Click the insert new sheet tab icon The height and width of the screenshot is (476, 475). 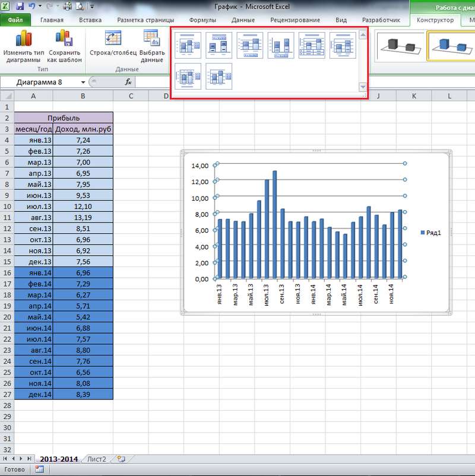point(121,459)
